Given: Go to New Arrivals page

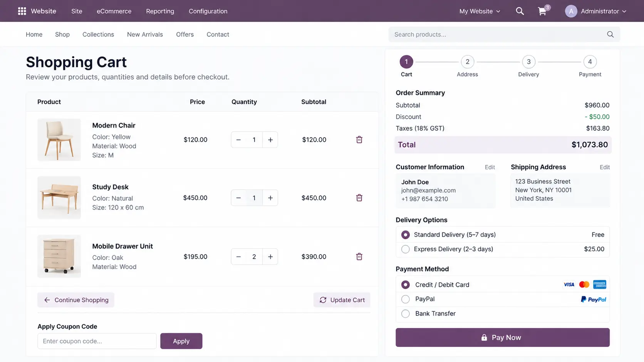Looking at the screenshot, I should coord(145,34).
